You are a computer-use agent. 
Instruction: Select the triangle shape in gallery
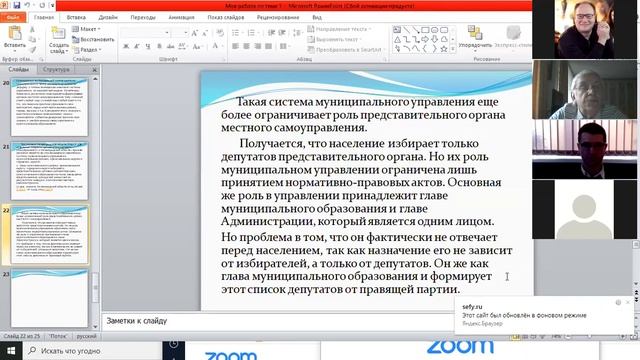(x=397, y=40)
